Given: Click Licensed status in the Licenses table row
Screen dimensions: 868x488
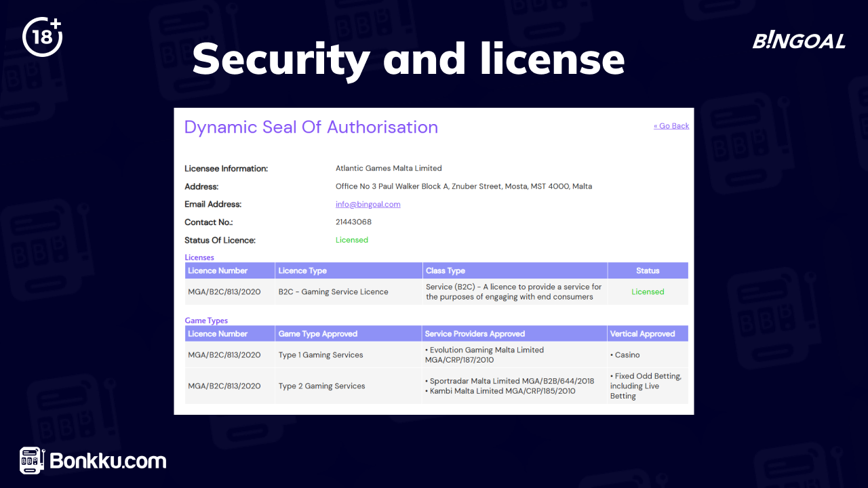Looking at the screenshot, I should [x=648, y=291].
